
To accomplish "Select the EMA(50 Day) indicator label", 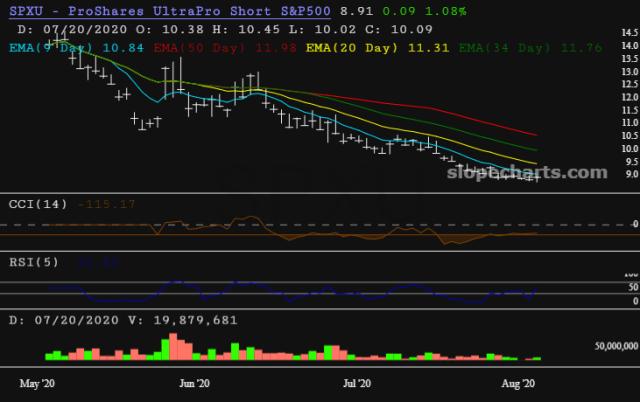I will coord(197,47).
